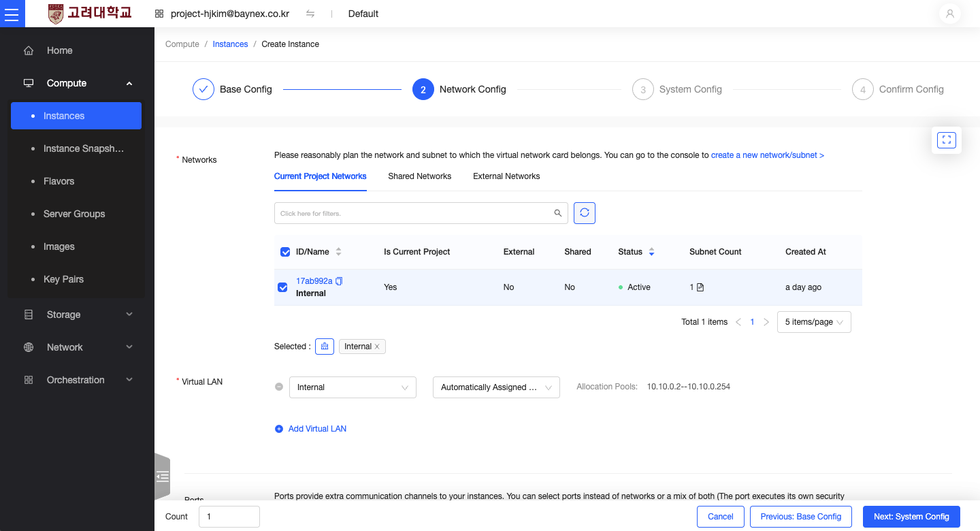
Task: Click the project grid icon beside project name
Action: [x=159, y=14]
